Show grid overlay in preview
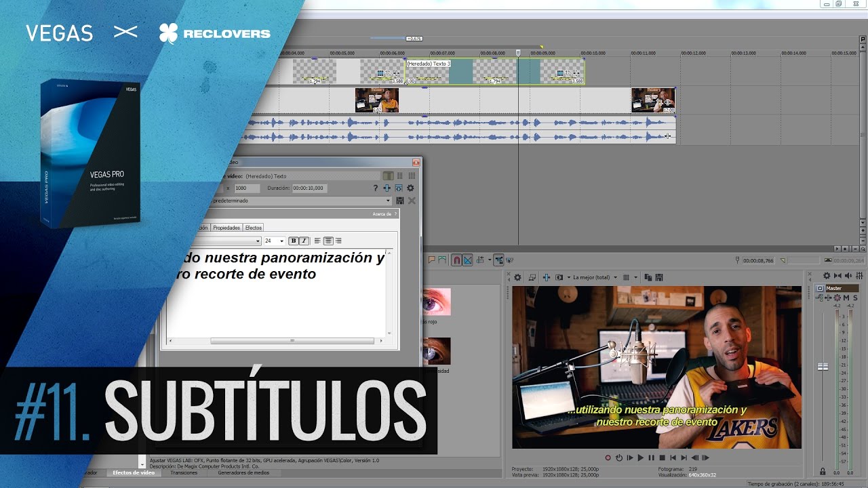This screenshot has width=868, height=488. click(626, 277)
